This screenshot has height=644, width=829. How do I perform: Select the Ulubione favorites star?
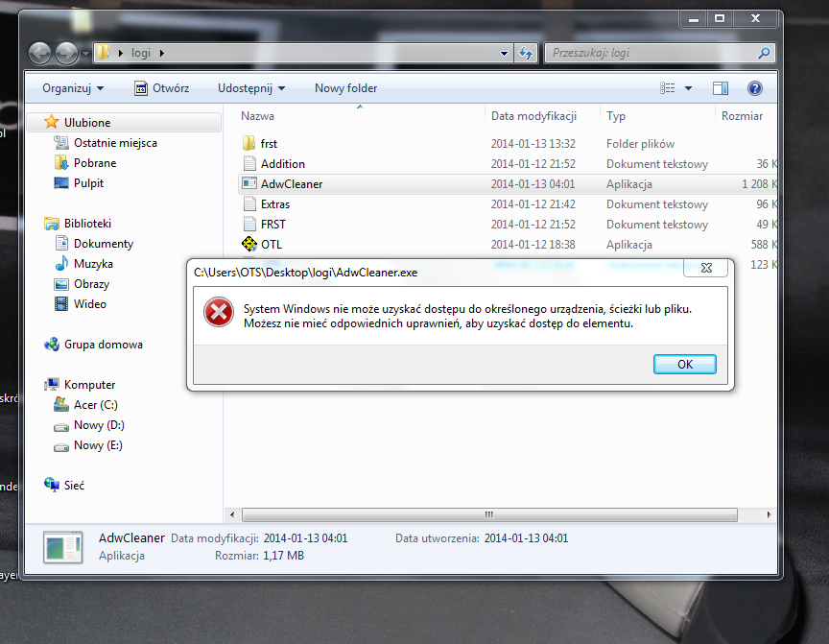[51, 122]
